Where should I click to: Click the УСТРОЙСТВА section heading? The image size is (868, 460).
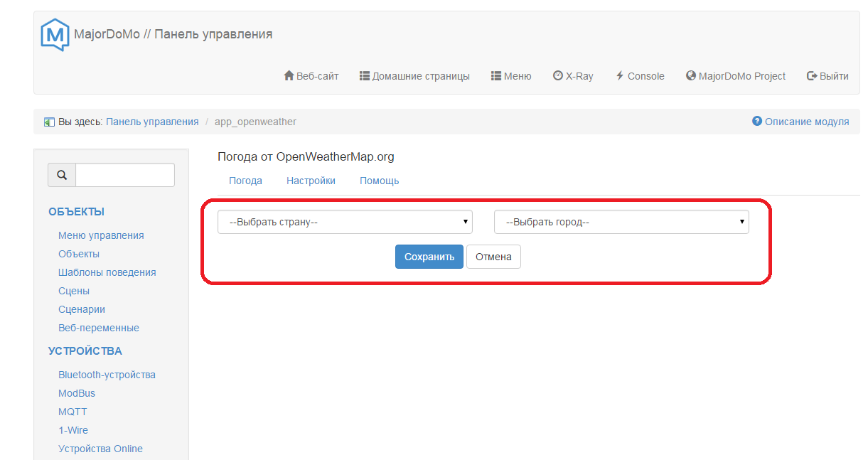(x=85, y=351)
